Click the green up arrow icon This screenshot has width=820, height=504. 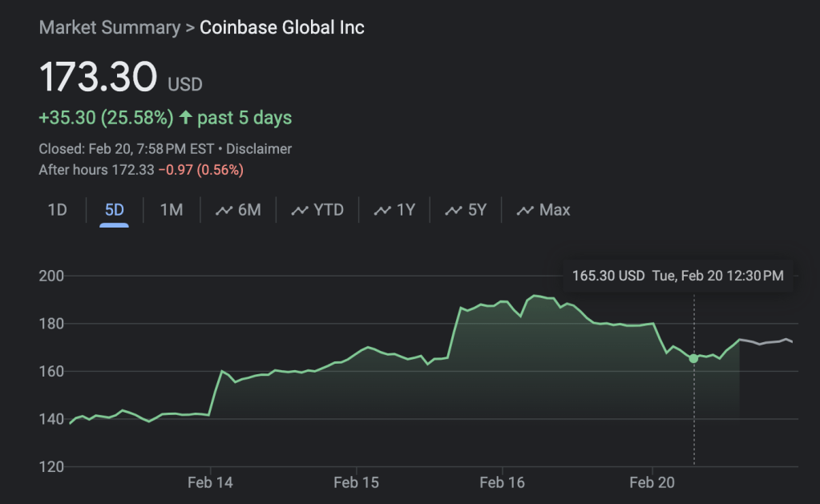coord(185,118)
